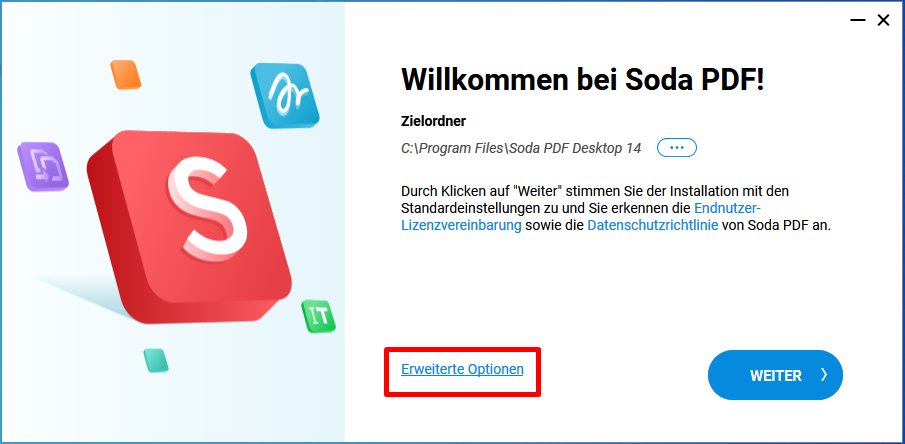This screenshot has width=905, height=444.
Task: Open folder browser with three-dots button
Action: tap(677, 148)
